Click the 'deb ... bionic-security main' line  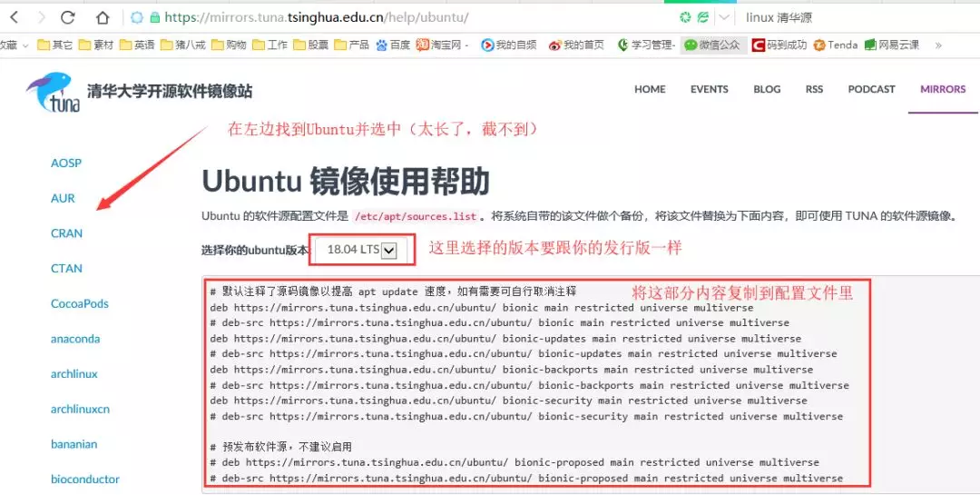[508, 400]
